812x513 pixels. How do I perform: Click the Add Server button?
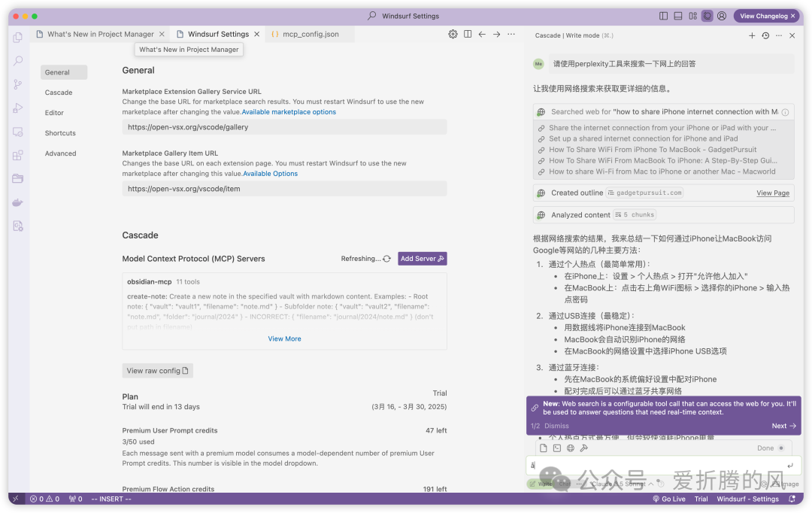click(x=422, y=258)
